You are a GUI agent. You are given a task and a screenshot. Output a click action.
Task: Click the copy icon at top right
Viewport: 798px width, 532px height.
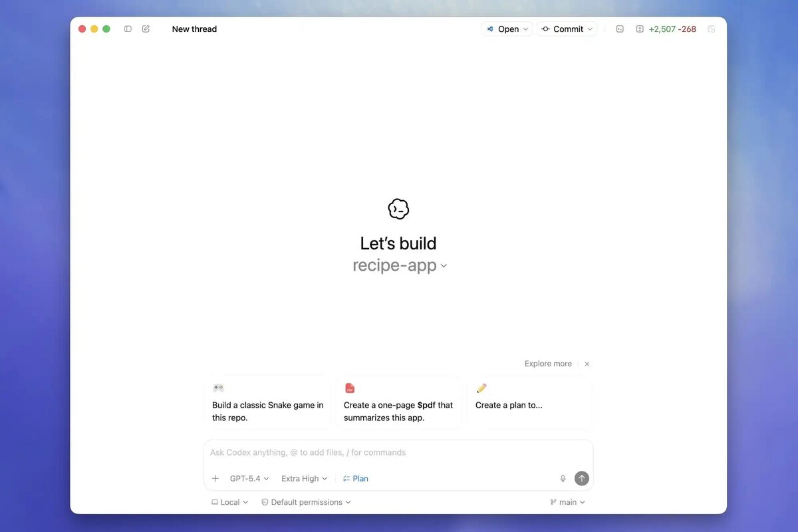[x=711, y=29]
